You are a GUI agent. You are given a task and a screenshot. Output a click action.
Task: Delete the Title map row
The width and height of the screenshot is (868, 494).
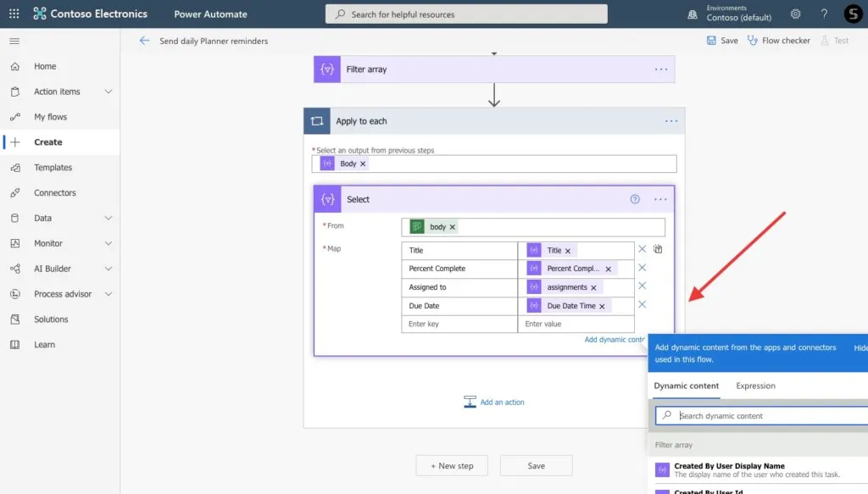[643, 249]
